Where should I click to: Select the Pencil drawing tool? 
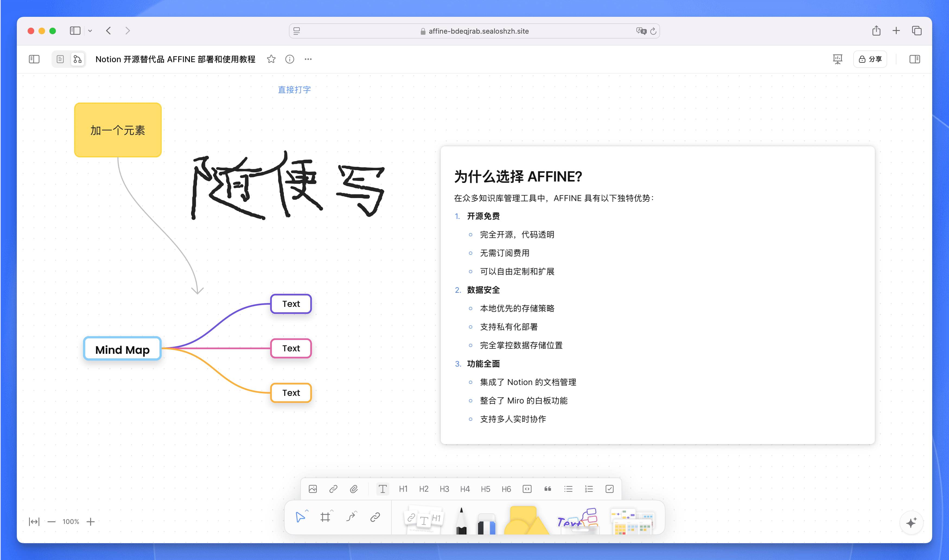(461, 521)
